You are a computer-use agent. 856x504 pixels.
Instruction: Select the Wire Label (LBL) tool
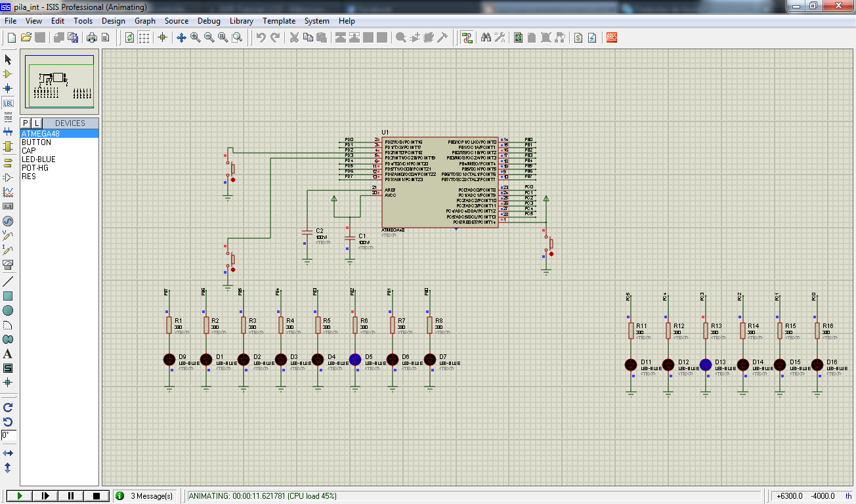click(9, 103)
